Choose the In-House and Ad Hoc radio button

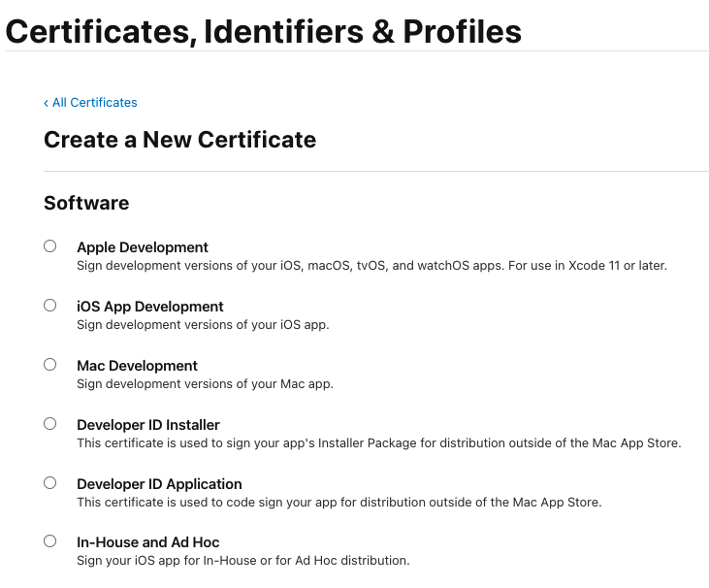click(x=50, y=541)
